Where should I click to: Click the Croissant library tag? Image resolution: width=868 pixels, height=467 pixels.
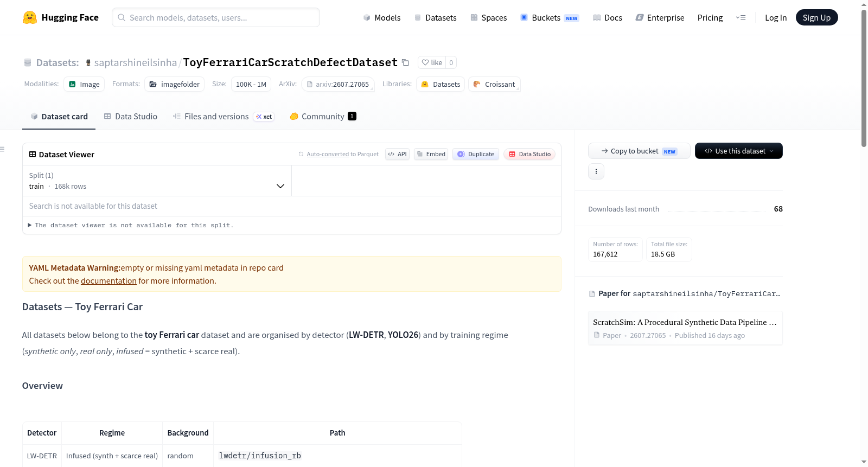(x=494, y=84)
